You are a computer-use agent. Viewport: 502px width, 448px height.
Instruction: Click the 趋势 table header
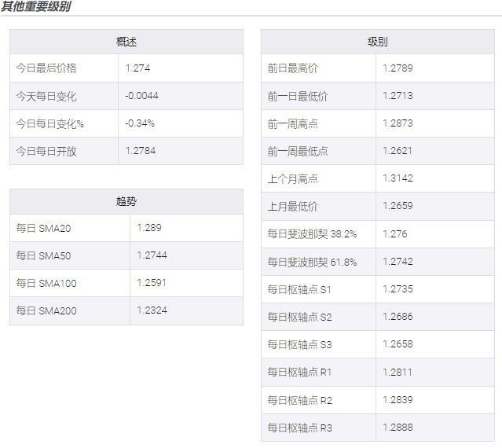click(126, 201)
